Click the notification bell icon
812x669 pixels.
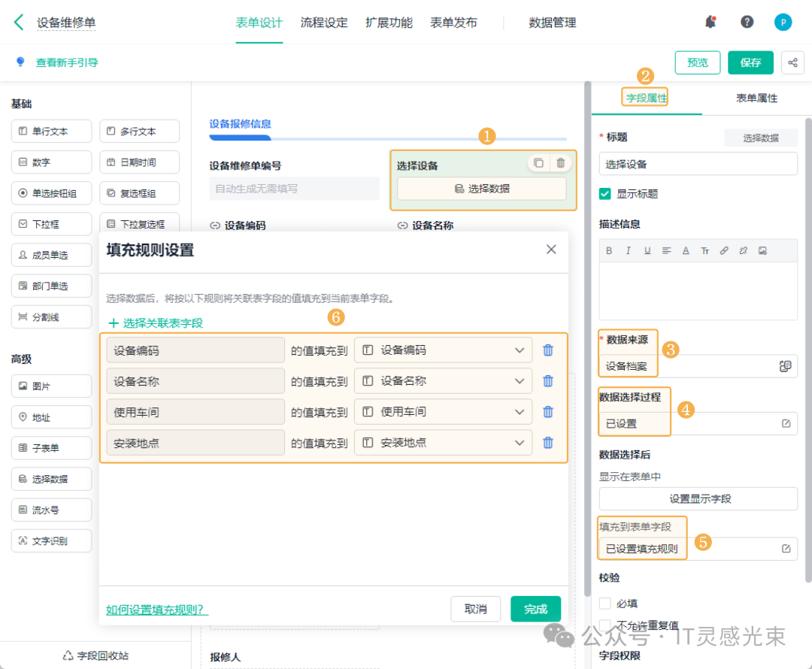click(710, 22)
